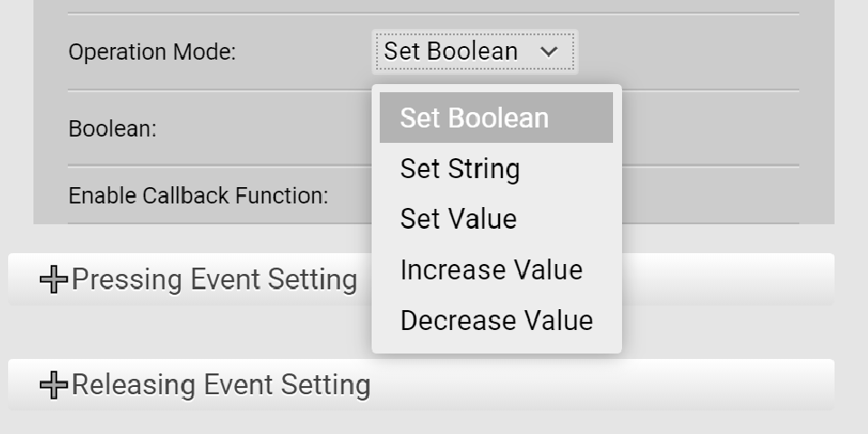The width and height of the screenshot is (868, 434).
Task: Click the Set Boolean text in the combo box
Action: point(450,52)
